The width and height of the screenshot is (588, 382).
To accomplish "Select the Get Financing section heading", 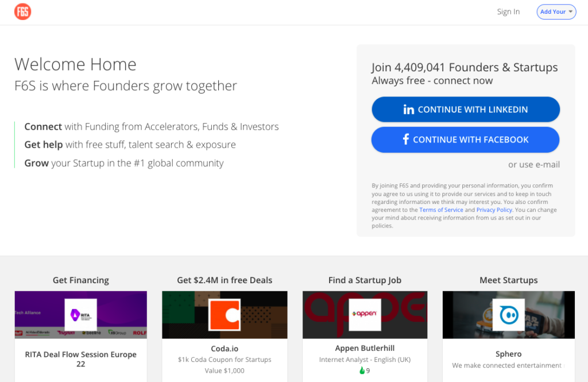I will 80,280.
